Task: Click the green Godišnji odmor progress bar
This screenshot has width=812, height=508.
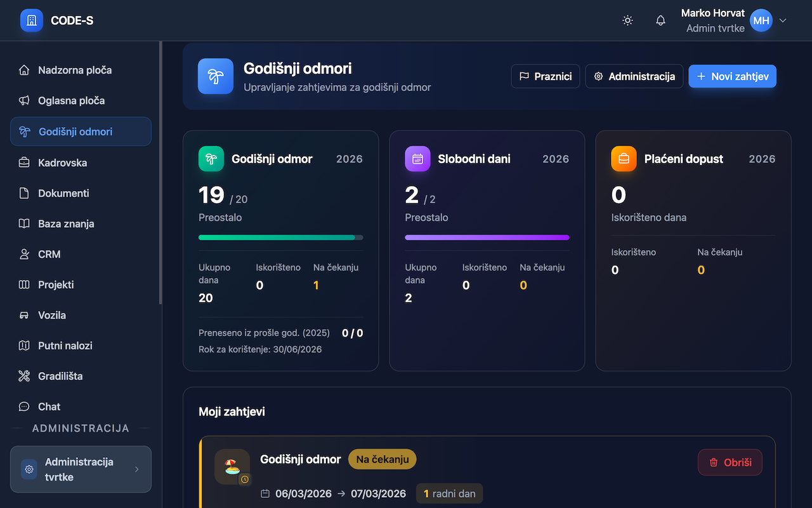Action: pyautogui.click(x=280, y=237)
